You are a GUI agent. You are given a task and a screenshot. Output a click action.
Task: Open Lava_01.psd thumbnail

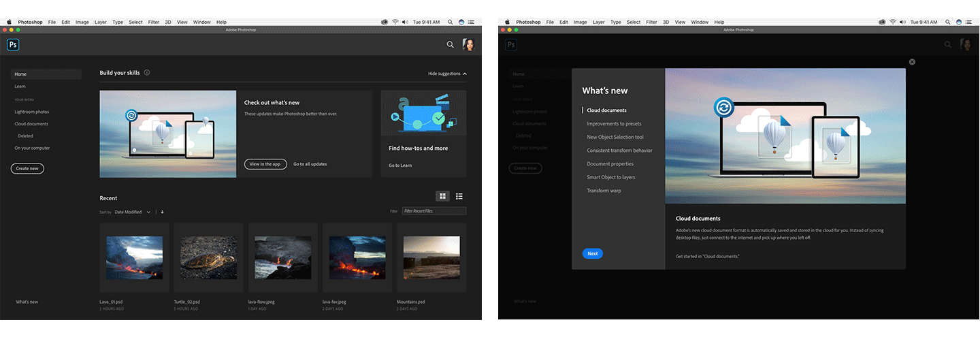click(x=134, y=257)
